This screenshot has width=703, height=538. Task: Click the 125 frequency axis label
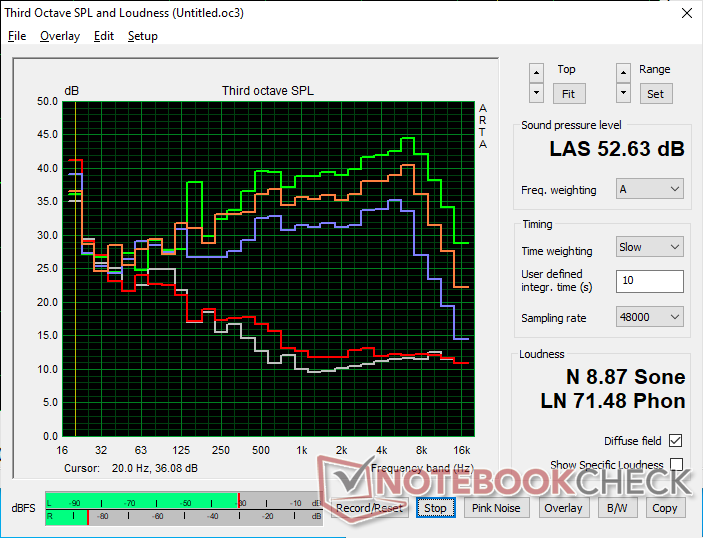pyautogui.click(x=181, y=450)
